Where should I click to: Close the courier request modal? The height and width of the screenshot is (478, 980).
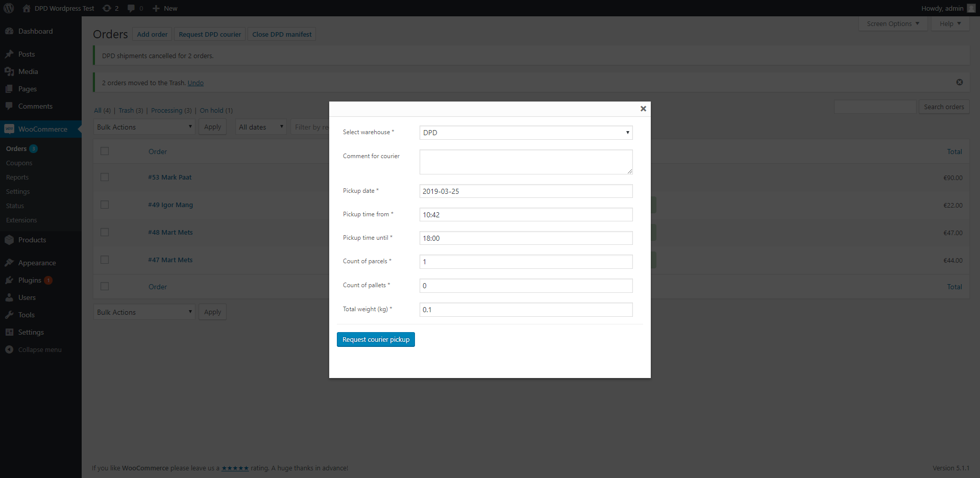(x=643, y=109)
